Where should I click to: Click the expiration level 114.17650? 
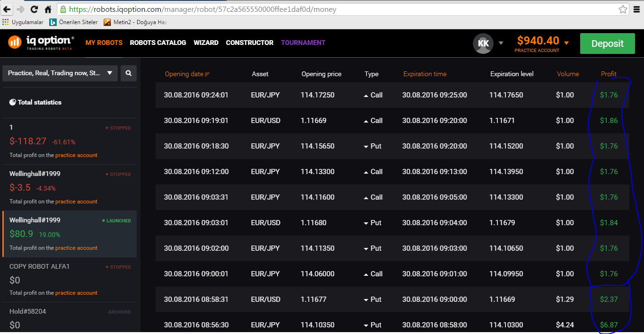pyautogui.click(x=506, y=95)
